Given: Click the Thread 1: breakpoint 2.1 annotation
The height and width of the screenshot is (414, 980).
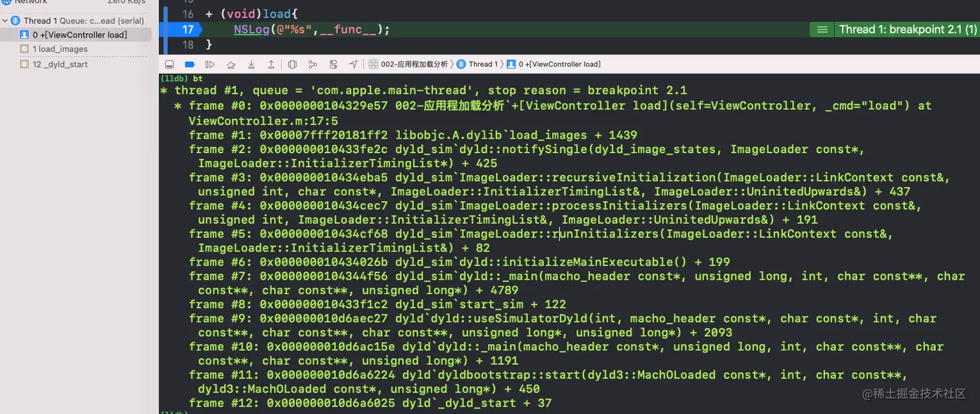Looking at the screenshot, I should click(907, 29).
